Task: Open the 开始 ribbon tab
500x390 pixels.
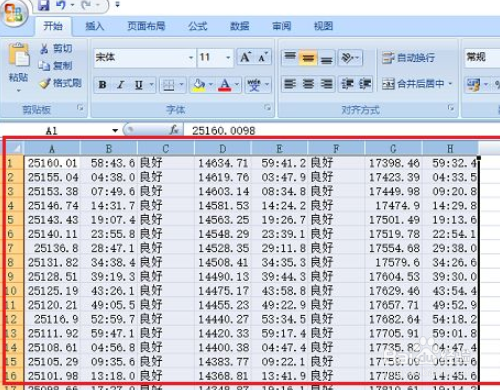Action: 53,26
